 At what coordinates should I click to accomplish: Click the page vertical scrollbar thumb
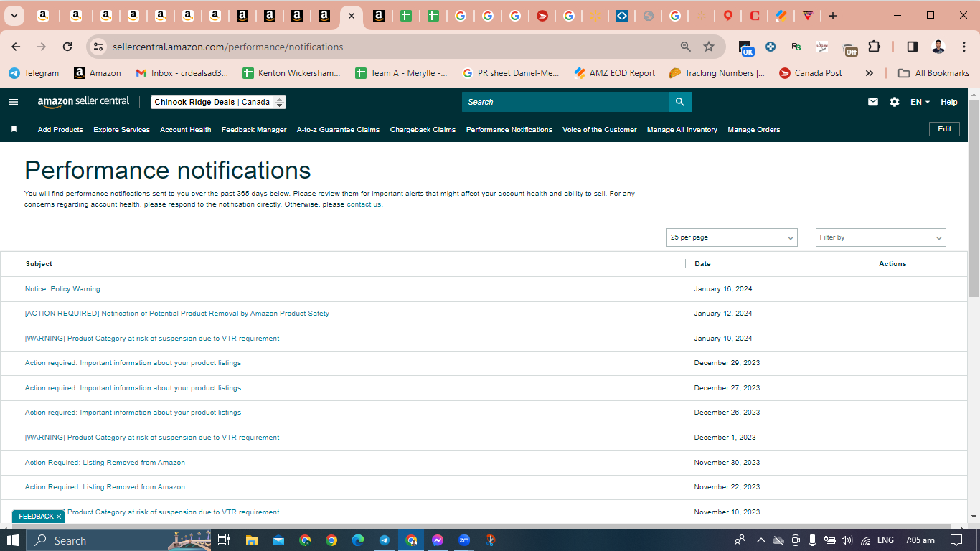(974, 199)
